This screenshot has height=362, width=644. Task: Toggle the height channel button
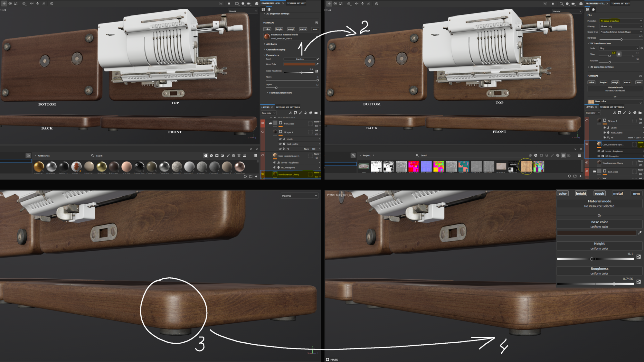(x=279, y=29)
